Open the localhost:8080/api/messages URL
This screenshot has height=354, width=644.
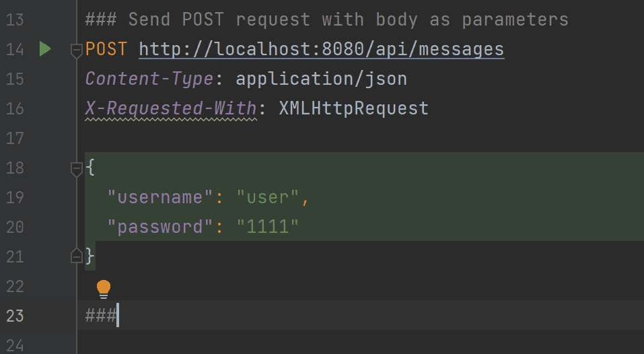coord(321,50)
